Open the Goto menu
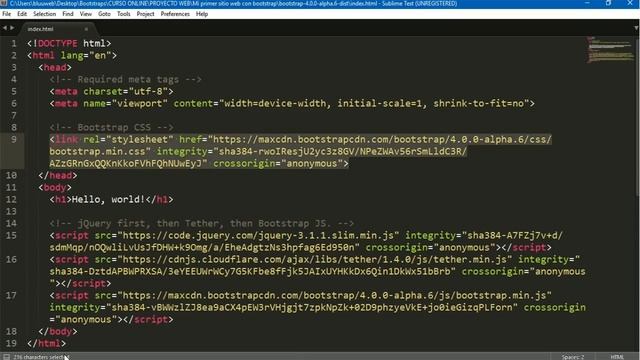 [x=104, y=14]
